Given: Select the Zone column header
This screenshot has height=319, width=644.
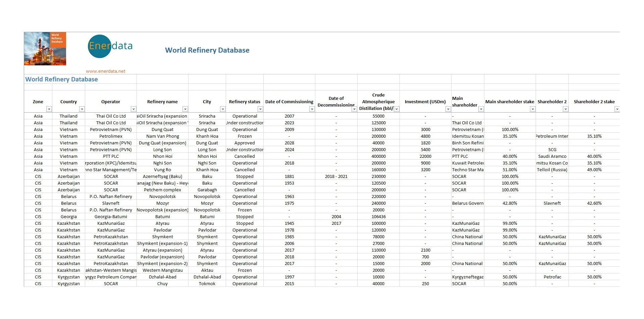Looking at the screenshot, I should (38, 102).
